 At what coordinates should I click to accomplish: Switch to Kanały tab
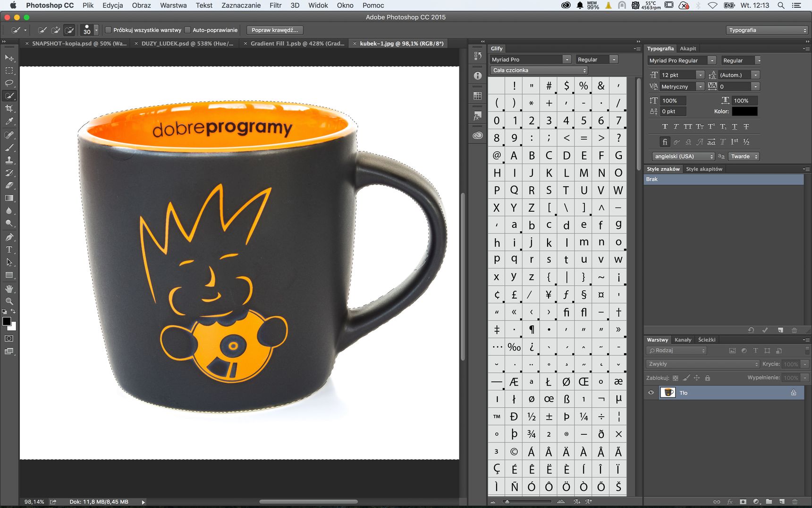[x=683, y=340]
